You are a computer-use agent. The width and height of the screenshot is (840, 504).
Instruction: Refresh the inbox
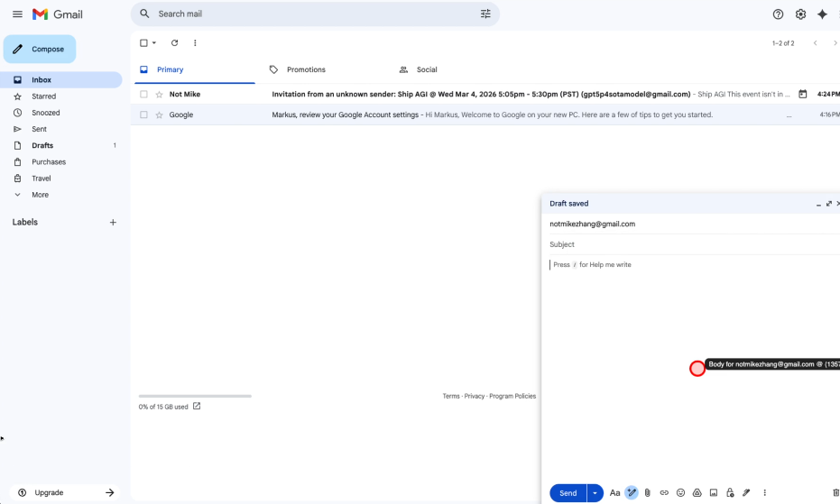174,43
